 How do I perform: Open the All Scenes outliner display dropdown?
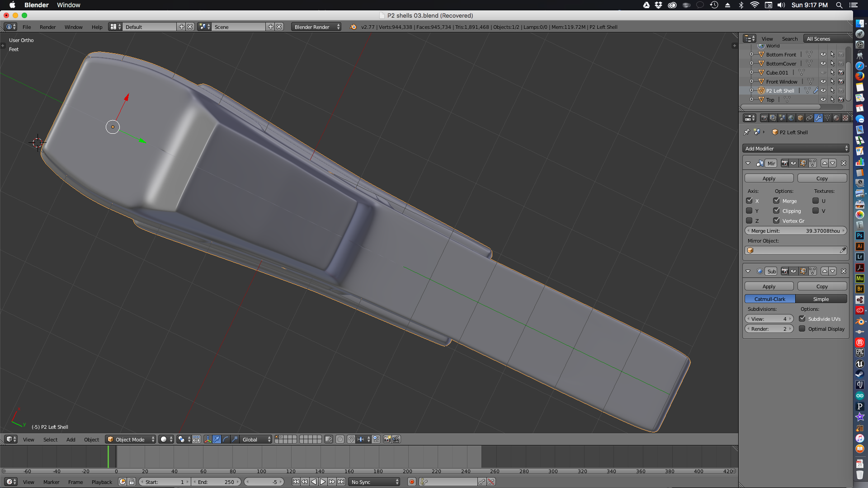tap(827, 38)
